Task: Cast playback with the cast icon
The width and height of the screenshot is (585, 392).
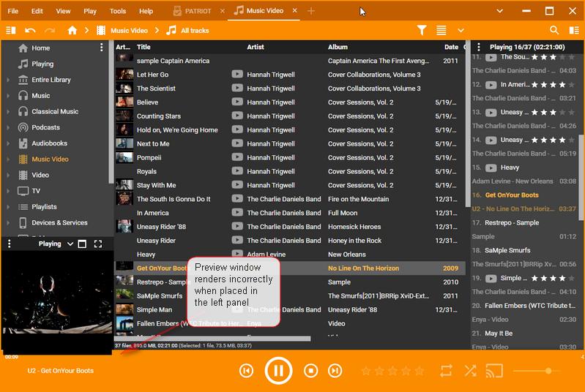Action: pyautogui.click(x=495, y=371)
